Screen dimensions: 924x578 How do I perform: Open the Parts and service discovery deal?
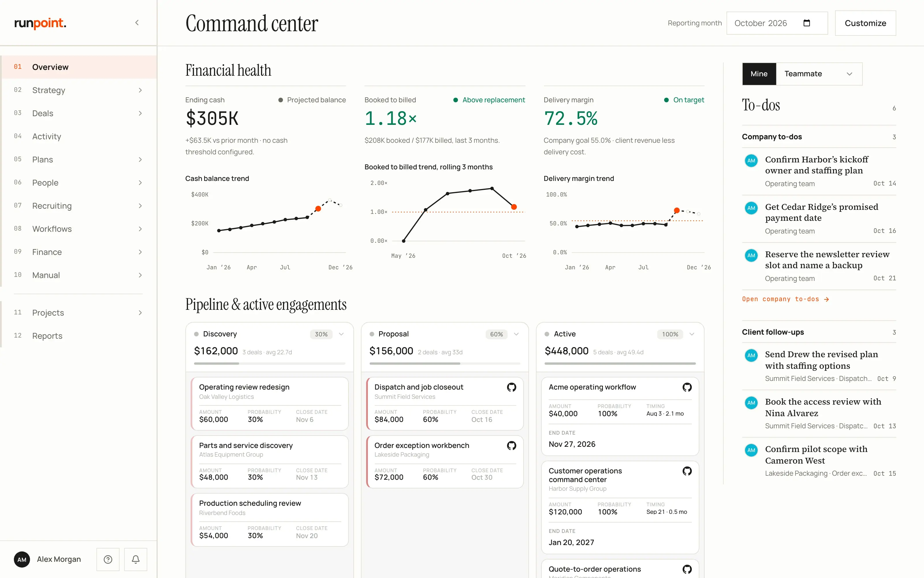click(x=270, y=462)
